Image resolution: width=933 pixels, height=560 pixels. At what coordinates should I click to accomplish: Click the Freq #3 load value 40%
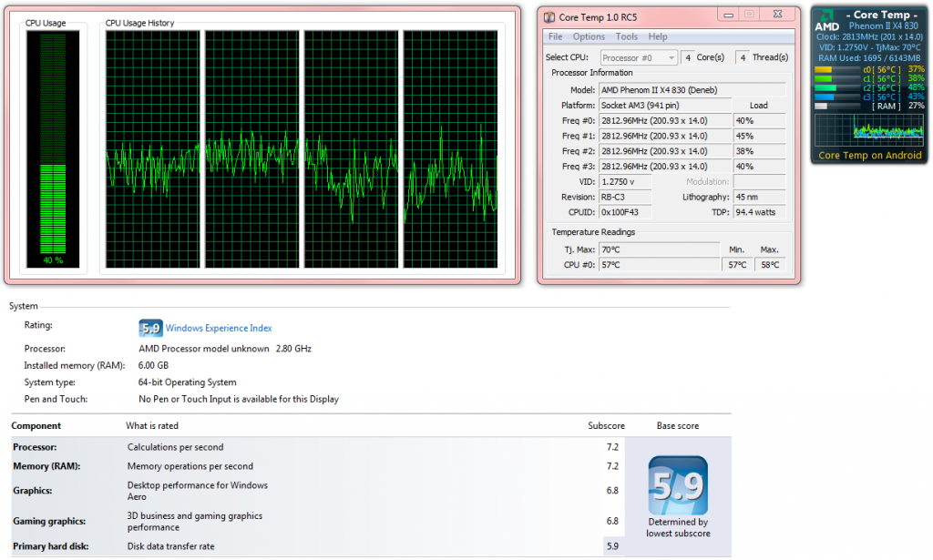[x=759, y=167]
